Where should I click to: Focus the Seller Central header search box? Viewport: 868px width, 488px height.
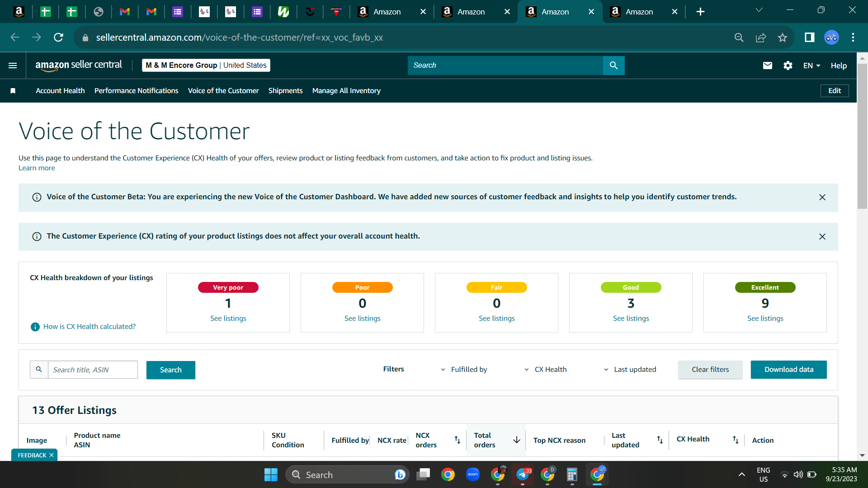coord(505,66)
